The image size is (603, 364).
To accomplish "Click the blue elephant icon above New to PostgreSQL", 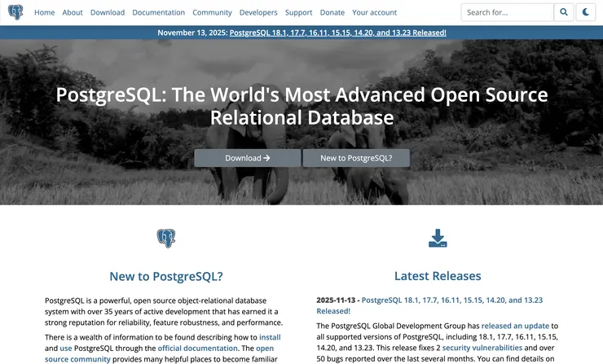I will (166, 239).
